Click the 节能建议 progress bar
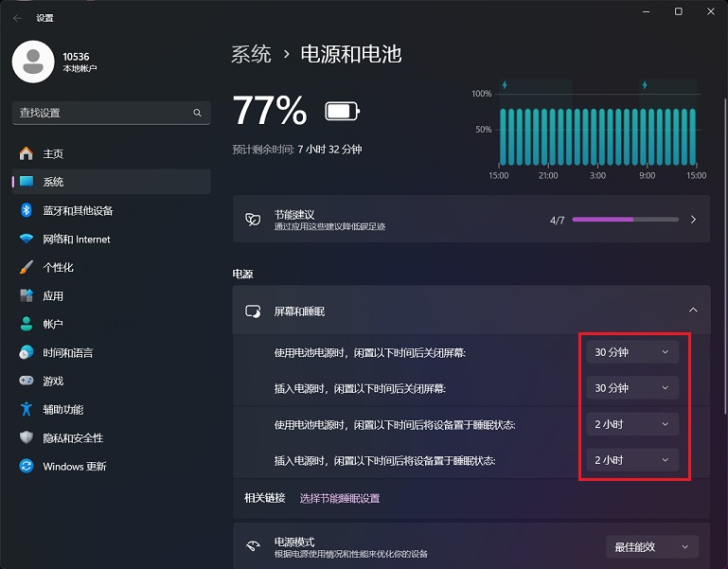This screenshot has height=569, width=728. coord(626,220)
